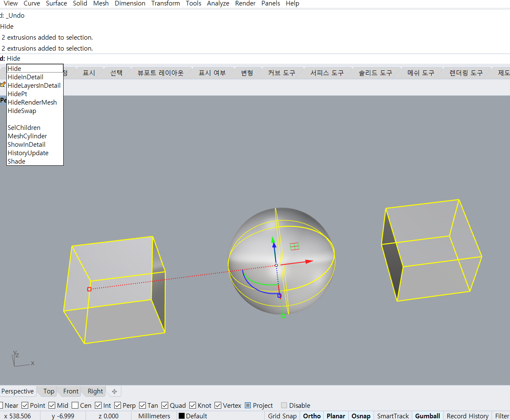Open the 뷰포트 레이아웃 toolbar tab

(161, 73)
